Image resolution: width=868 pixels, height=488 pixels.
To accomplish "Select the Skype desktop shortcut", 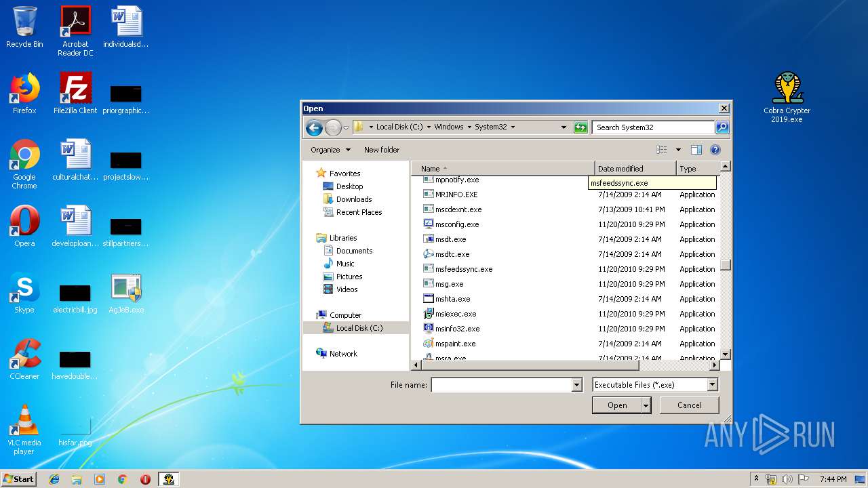I will 24,293.
